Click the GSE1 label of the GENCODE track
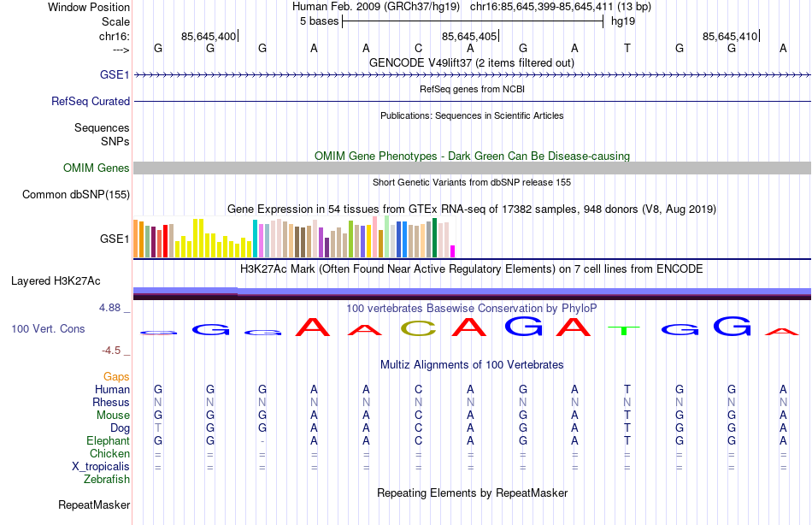 115,74
